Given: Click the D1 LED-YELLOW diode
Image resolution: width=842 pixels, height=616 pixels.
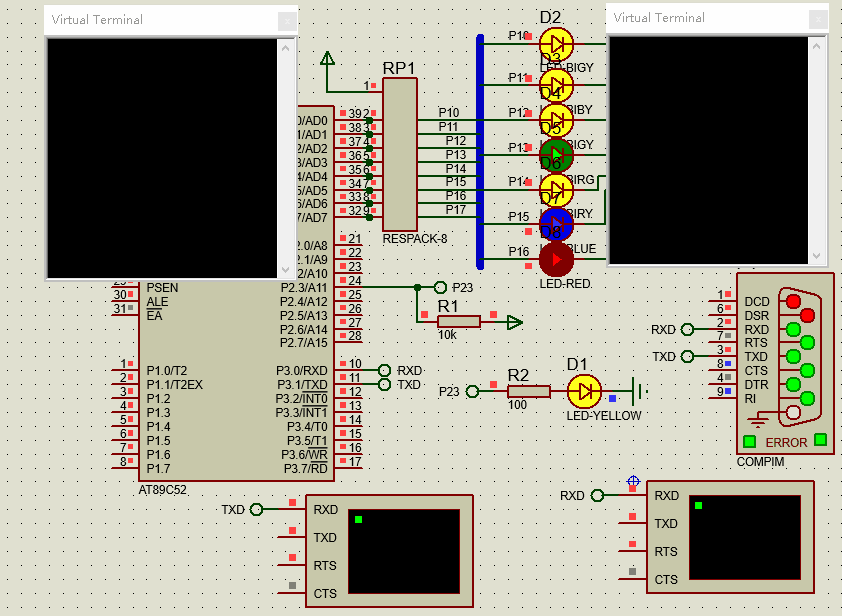Looking at the screenshot, I should 583,391.
